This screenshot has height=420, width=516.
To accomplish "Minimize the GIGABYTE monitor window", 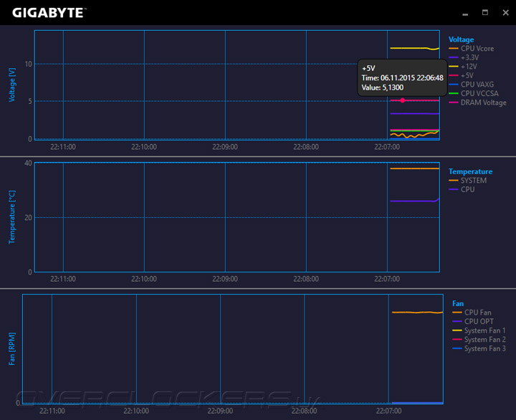I will [x=465, y=14].
